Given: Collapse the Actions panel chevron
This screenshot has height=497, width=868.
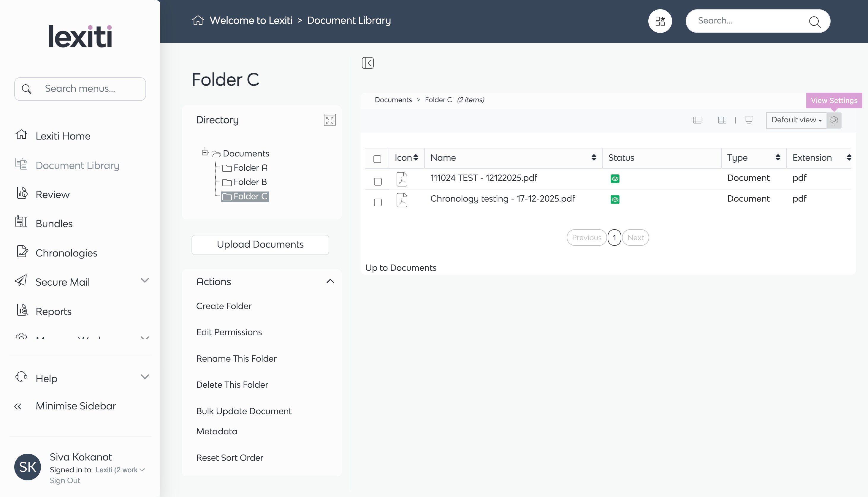Looking at the screenshot, I should click(330, 281).
